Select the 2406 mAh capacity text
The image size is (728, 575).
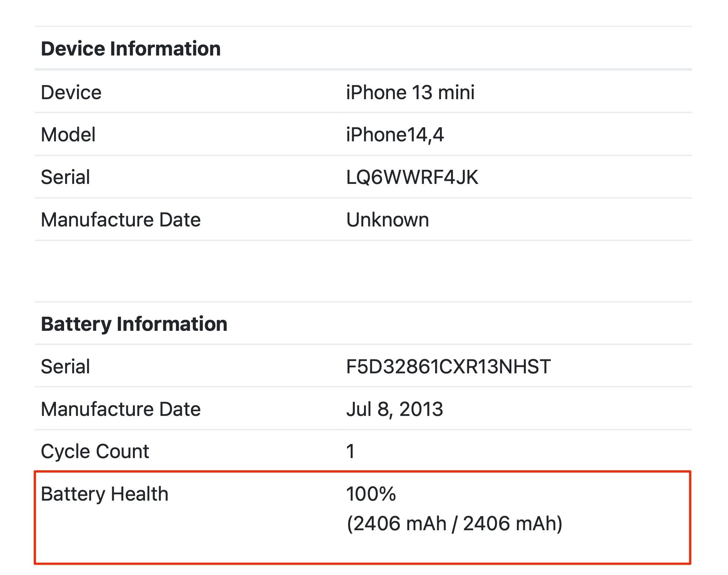pyautogui.click(x=454, y=524)
